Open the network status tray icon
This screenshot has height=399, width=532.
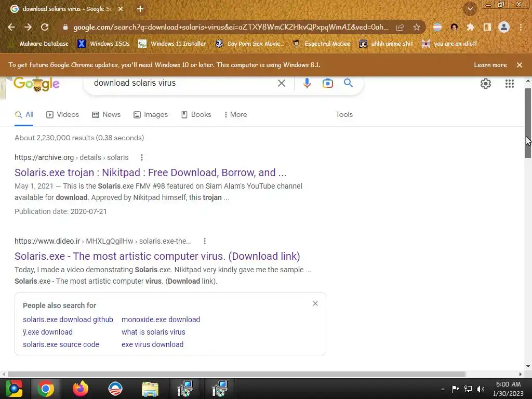click(468, 389)
